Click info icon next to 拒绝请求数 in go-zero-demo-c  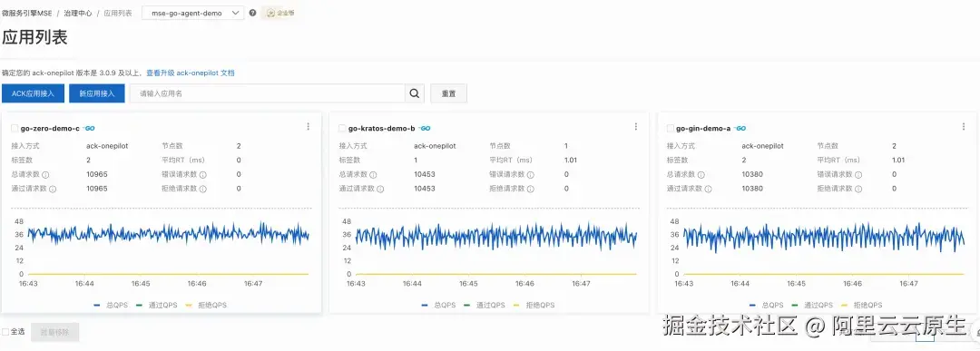[x=203, y=189]
